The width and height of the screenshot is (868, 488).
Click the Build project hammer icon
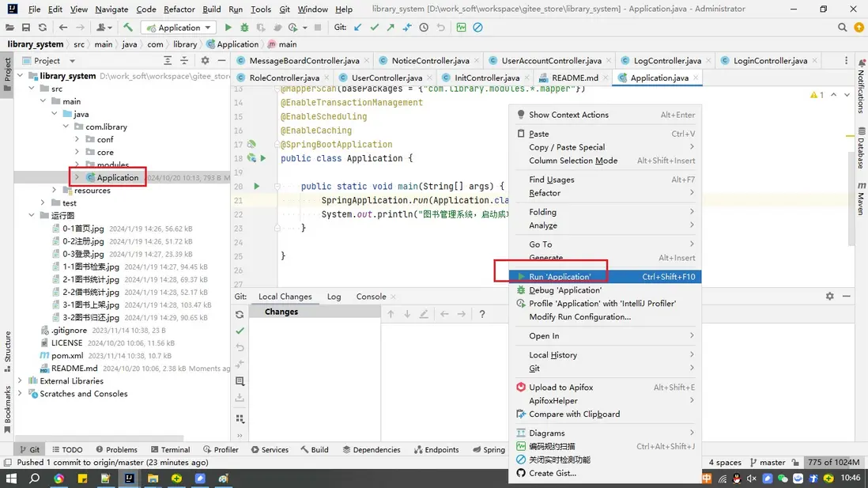128,28
